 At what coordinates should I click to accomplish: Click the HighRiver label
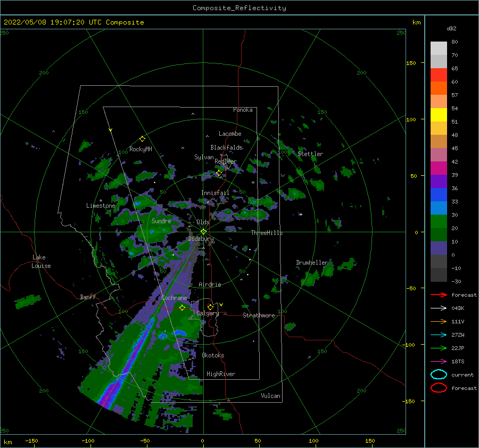click(x=221, y=374)
